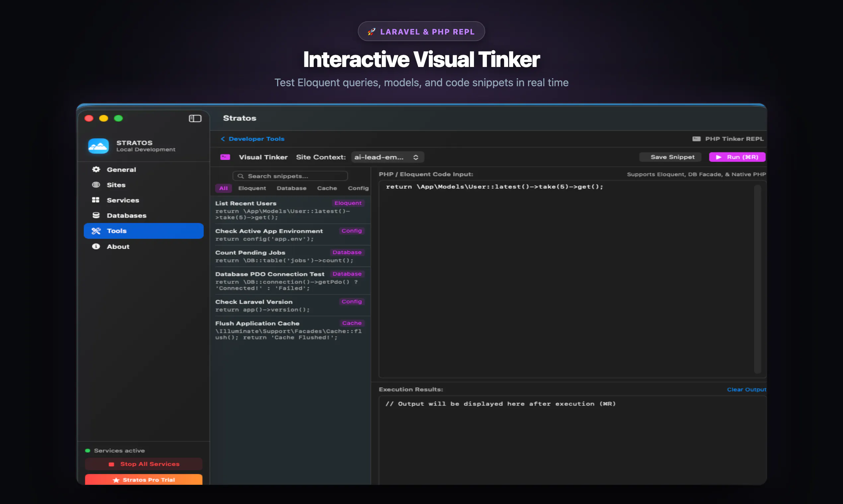The width and height of the screenshot is (843, 504).
Task: Click the pink Visual Tinker terminal icon
Action: [225, 157]
